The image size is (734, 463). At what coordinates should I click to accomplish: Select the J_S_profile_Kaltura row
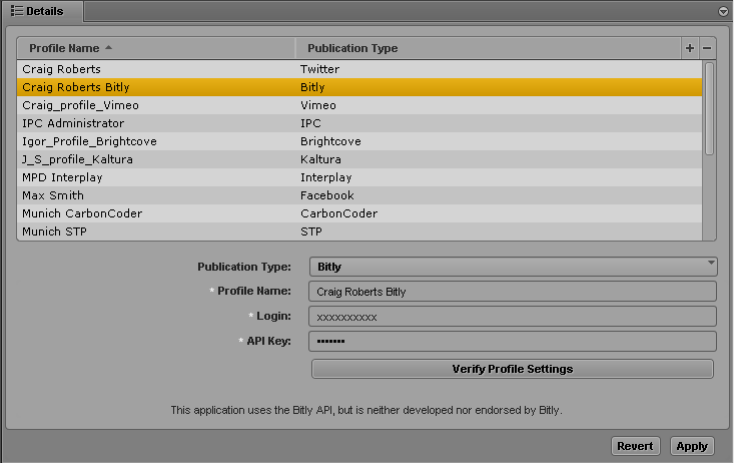360,159
